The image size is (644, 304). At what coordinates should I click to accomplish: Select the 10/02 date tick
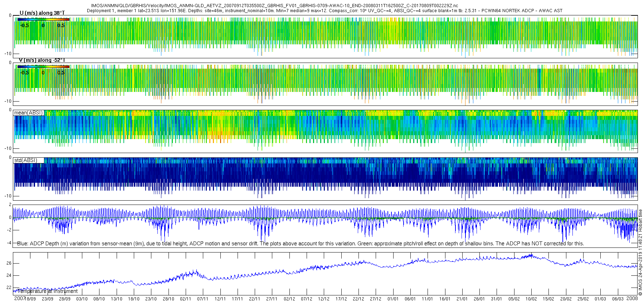pos(531,299)
